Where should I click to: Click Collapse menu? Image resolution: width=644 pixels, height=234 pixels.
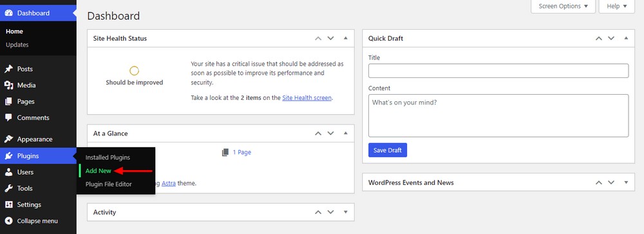(38, 221)
